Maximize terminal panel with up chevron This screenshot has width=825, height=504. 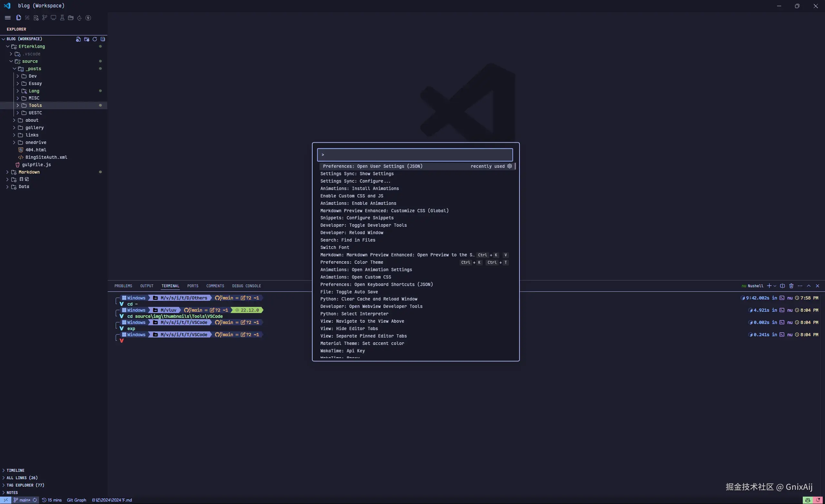[809, 286]
